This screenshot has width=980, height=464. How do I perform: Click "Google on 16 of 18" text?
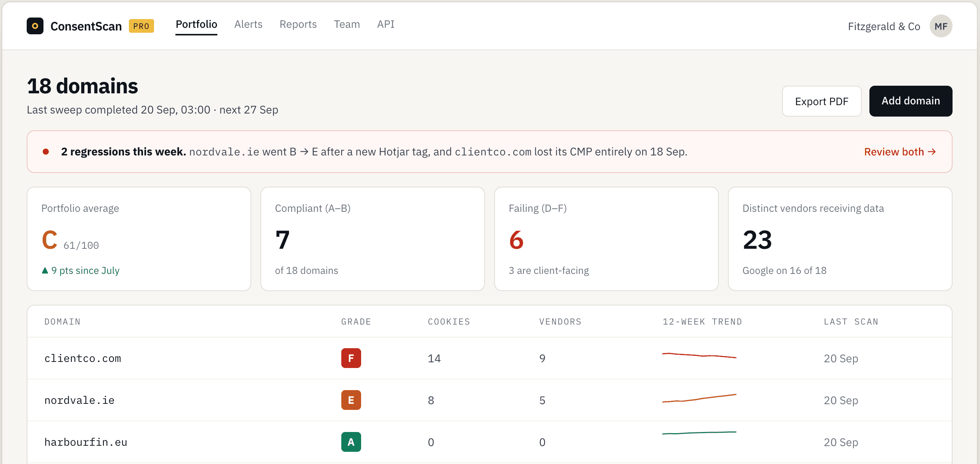tap(784, 270)
